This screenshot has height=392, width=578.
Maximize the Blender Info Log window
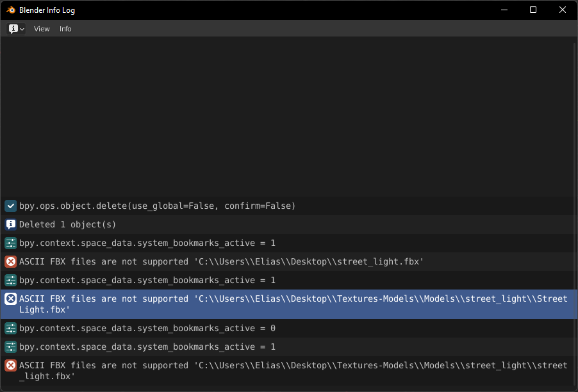click(x=533, y=10)
